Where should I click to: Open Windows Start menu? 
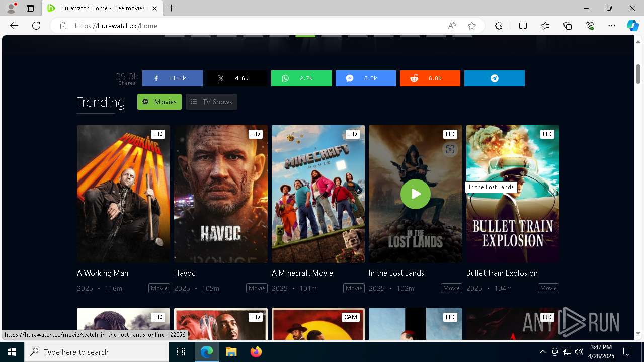(12, 352)
